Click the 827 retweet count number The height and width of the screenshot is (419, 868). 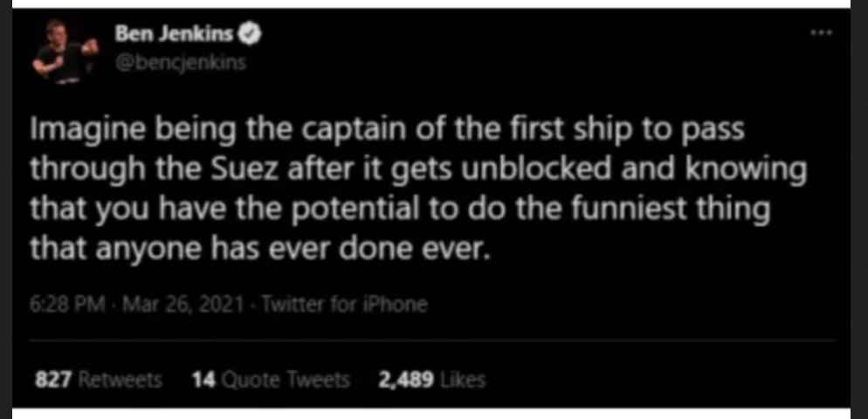(x=52, y=380)
